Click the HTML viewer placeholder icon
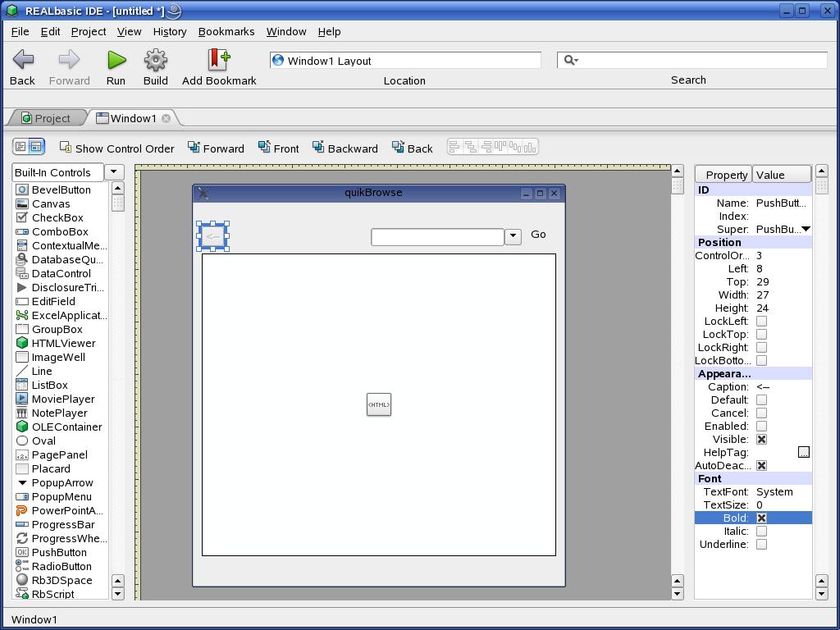Image resolution: width=840 pixels, height=630 pixels. coord(379,404)
